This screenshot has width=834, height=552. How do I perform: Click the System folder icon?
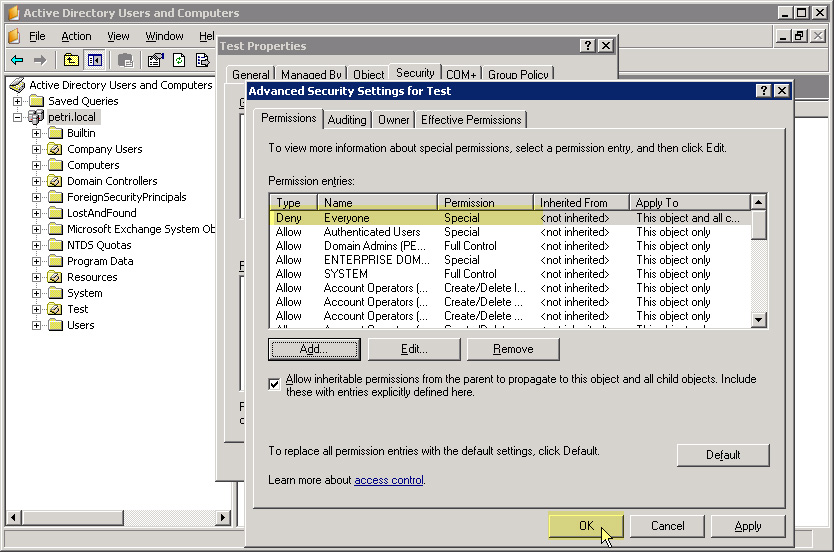(55, 293)
